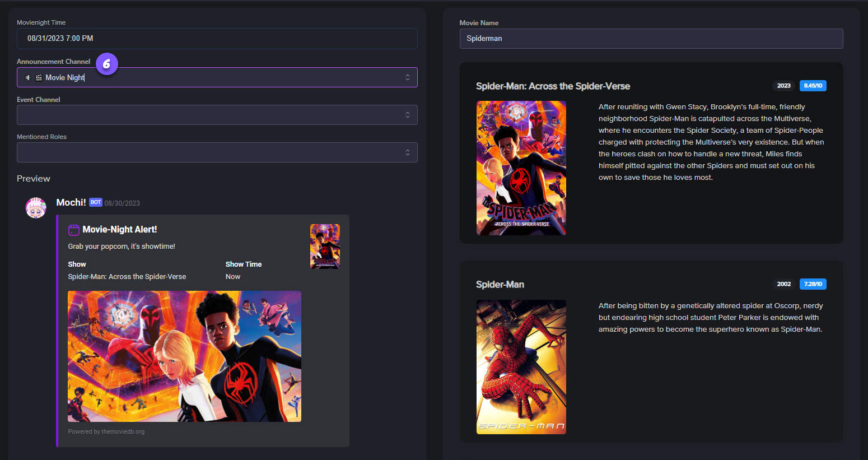
Task: Select the 2002 Spider-Man poster
Action: (x=521, y=367)
